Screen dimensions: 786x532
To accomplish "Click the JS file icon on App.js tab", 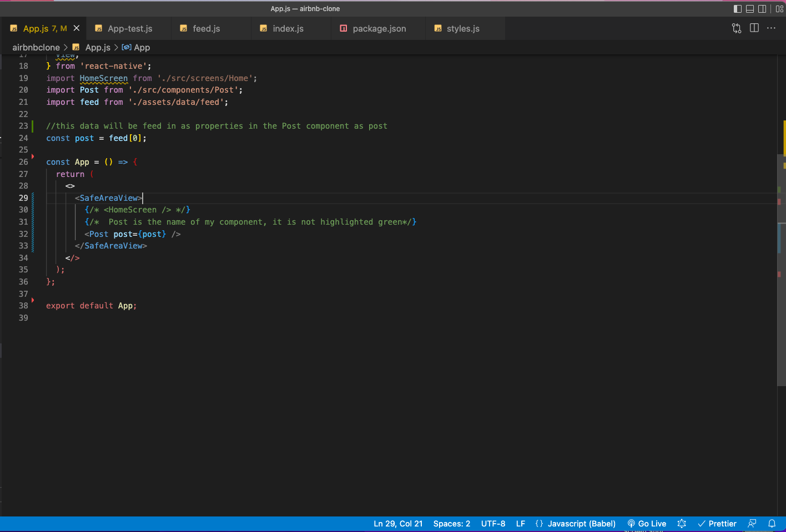I will tap(14, 28).
